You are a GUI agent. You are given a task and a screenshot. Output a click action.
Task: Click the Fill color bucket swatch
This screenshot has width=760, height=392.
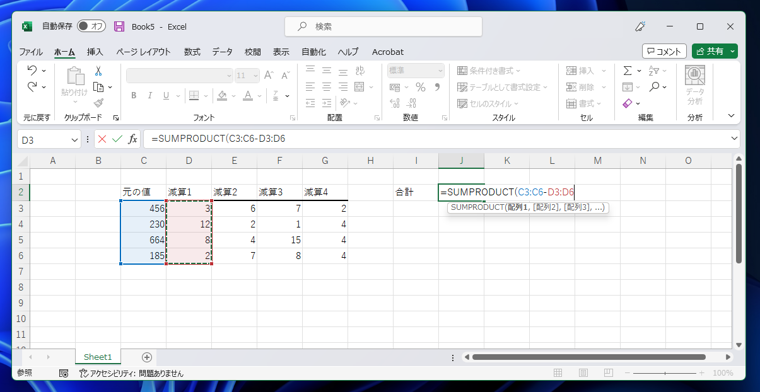click(x=222, y=96)
